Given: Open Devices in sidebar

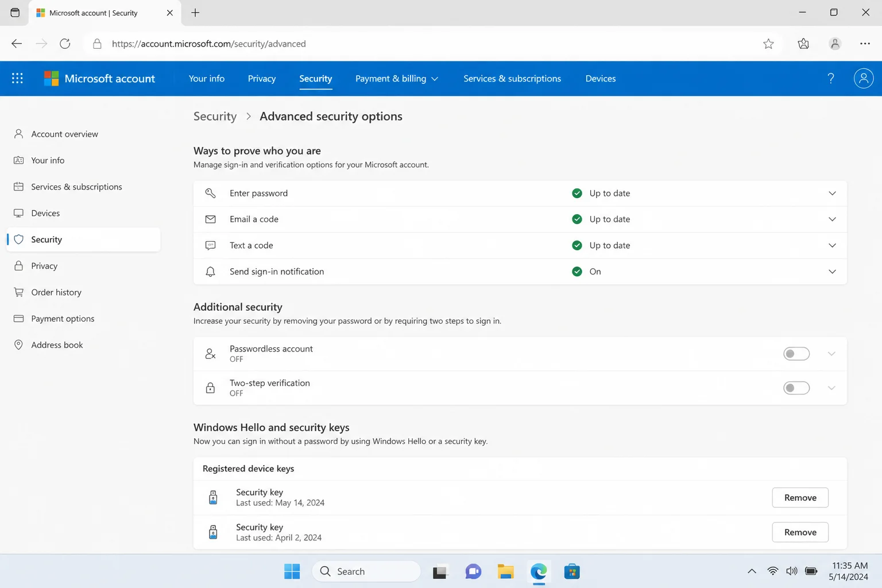Looking at the screenshot, I should [x=84, y=213].
